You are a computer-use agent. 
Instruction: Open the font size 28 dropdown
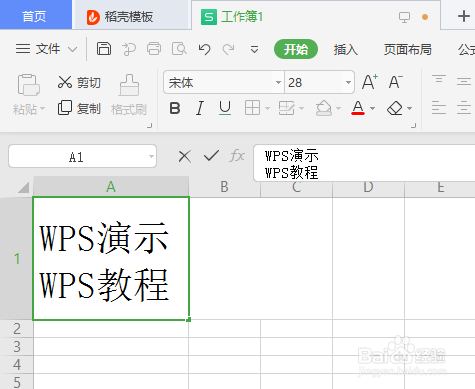(348, 82)
